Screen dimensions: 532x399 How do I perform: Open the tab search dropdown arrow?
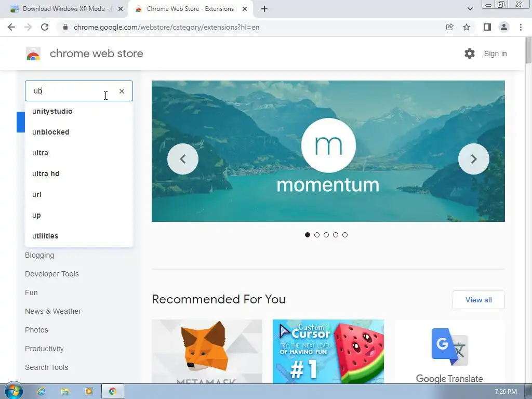[470, 9]
